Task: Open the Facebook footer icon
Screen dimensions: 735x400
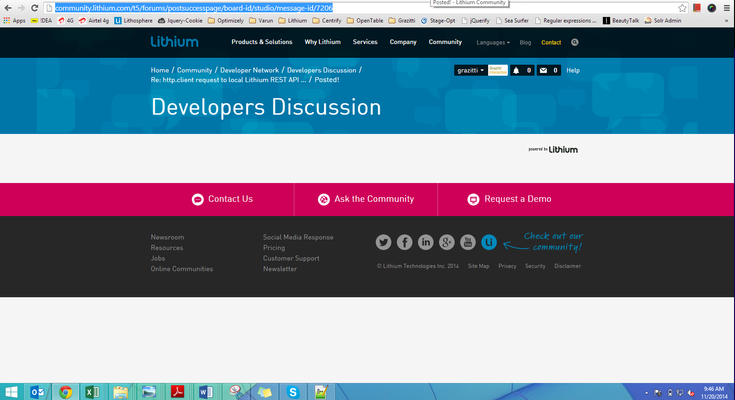Action: [x=405, y=242]
